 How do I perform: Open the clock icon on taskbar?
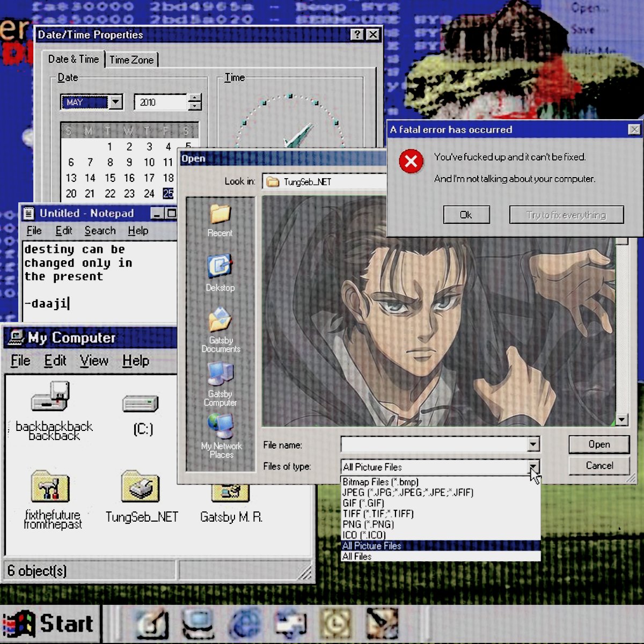click(x=336, y=624)
